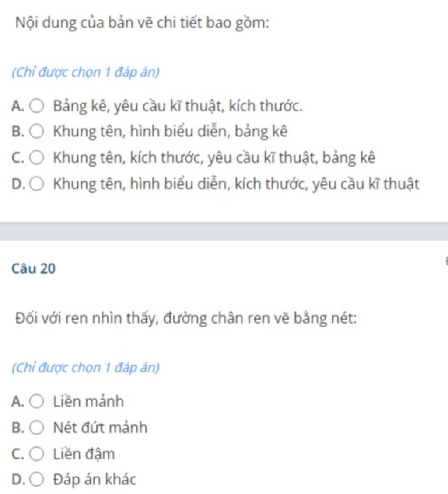
Task: Click the question text starting "Đối với ren nhìn thấy"
Action: [186, 318]
